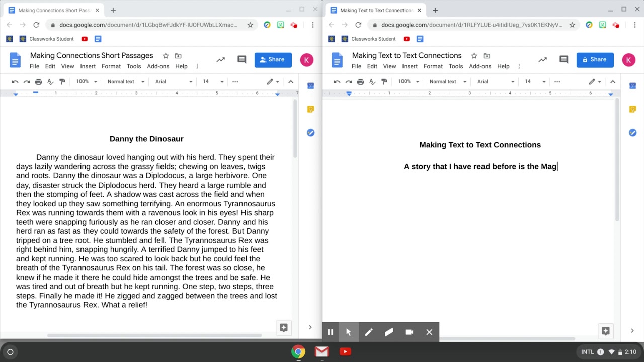Click Redo icon in left Docs toolbar
This screenshot has width=644, height=362.
coord(27,82)
